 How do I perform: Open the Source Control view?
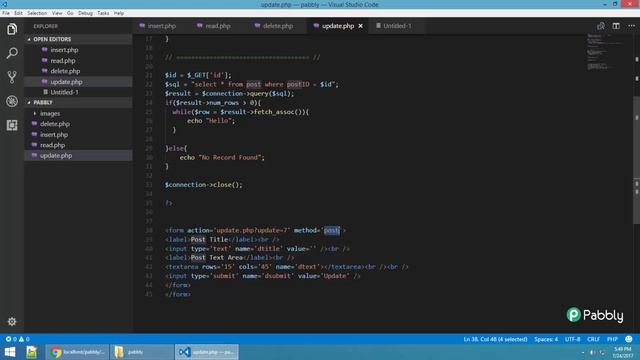[12, 77]
